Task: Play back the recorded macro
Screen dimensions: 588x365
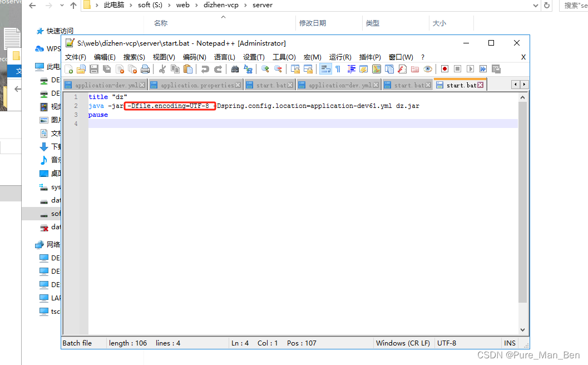Action: point(470,69)
